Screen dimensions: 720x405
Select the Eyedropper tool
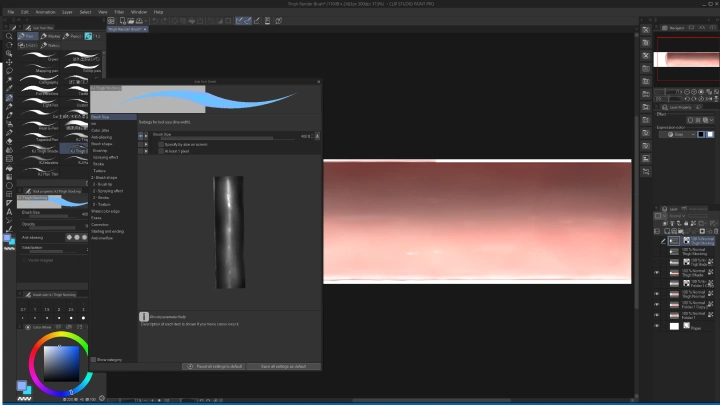pyautogui.click(x=9, y=89)
